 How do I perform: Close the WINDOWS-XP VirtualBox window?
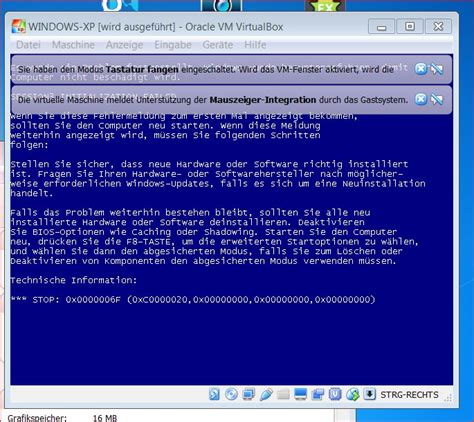point(439,26)
